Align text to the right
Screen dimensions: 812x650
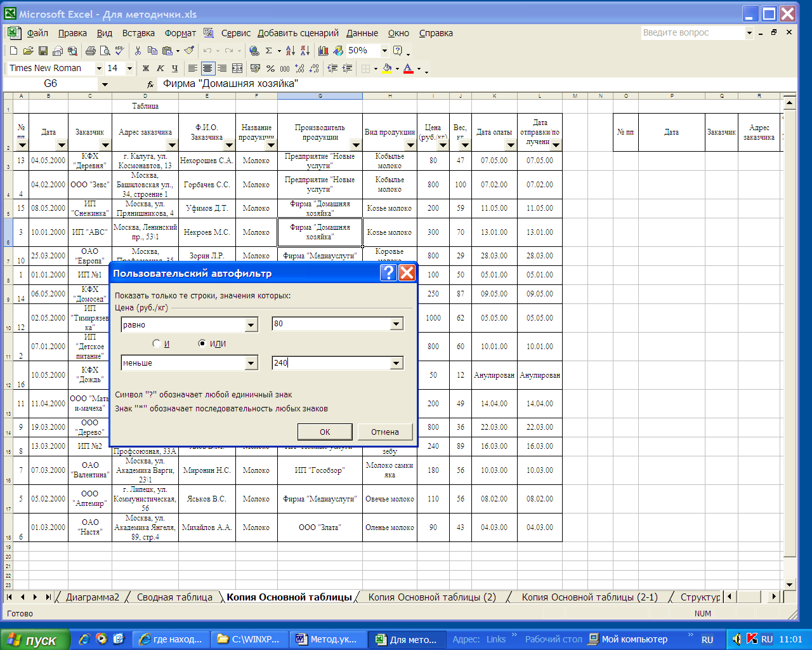point(221,68)
